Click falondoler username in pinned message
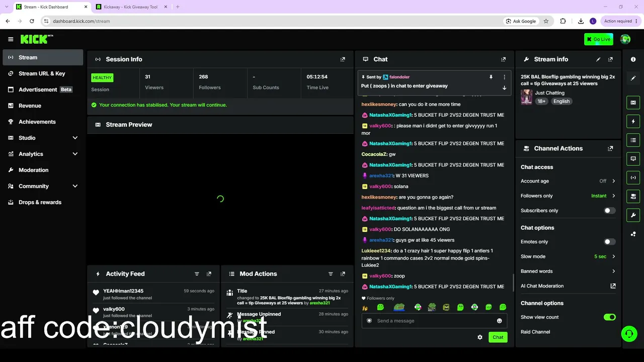 [399, 77]
